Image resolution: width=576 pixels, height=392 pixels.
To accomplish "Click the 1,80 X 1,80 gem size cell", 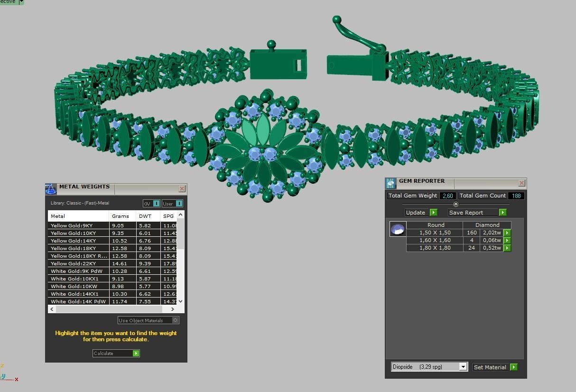I will coord(435,248).
